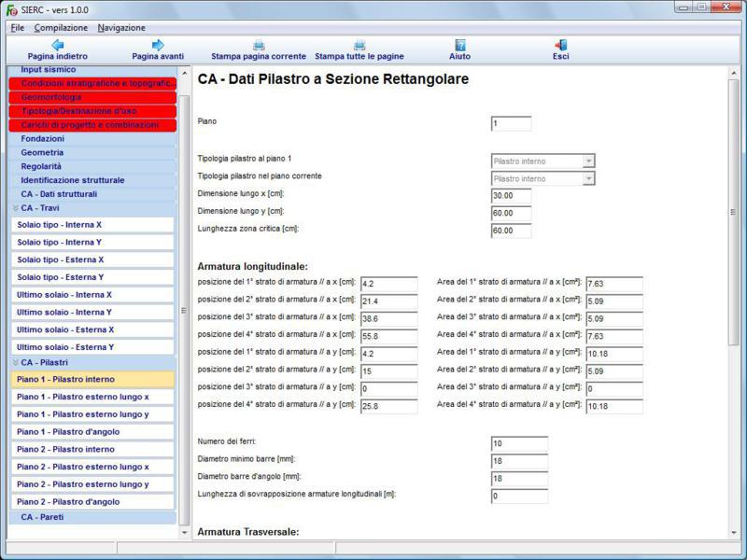The width and height of the screenshot is (747, 560).
Task: Select Piano 1 - Pilastro interno
Action: 92,380
